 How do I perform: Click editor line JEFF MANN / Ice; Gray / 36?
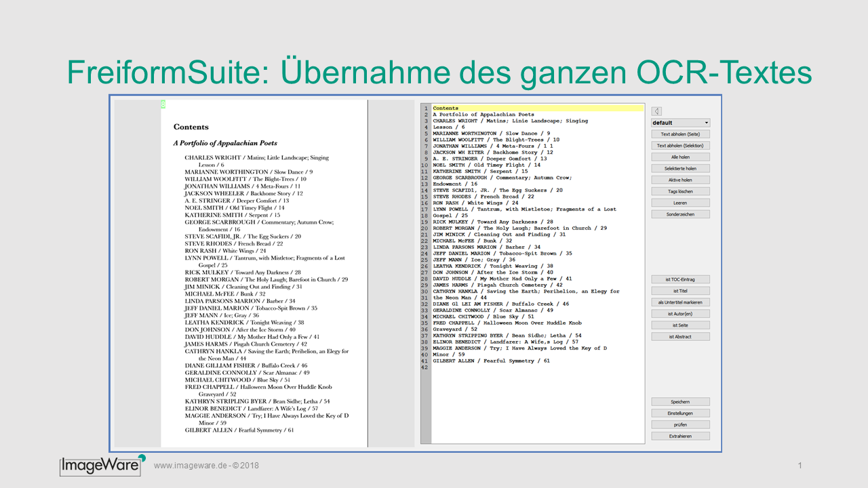474,260
